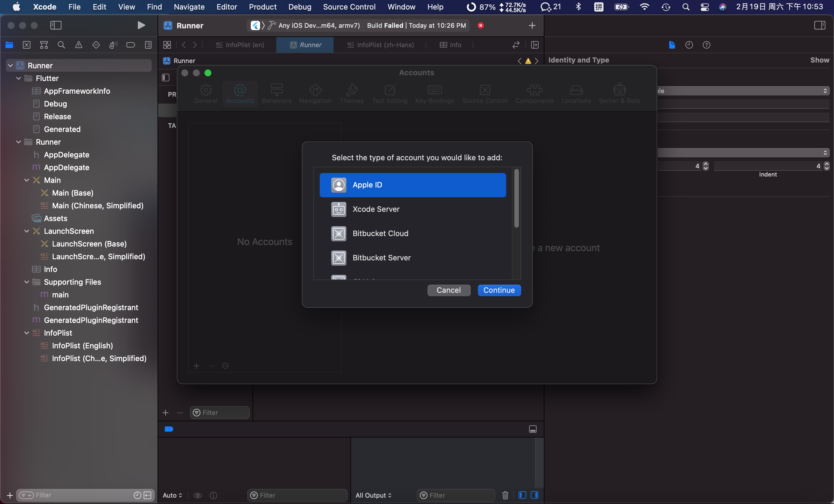Toggle the navigator sidebar visibility
This screenshot has width=834, height=504.
point(56,25)
